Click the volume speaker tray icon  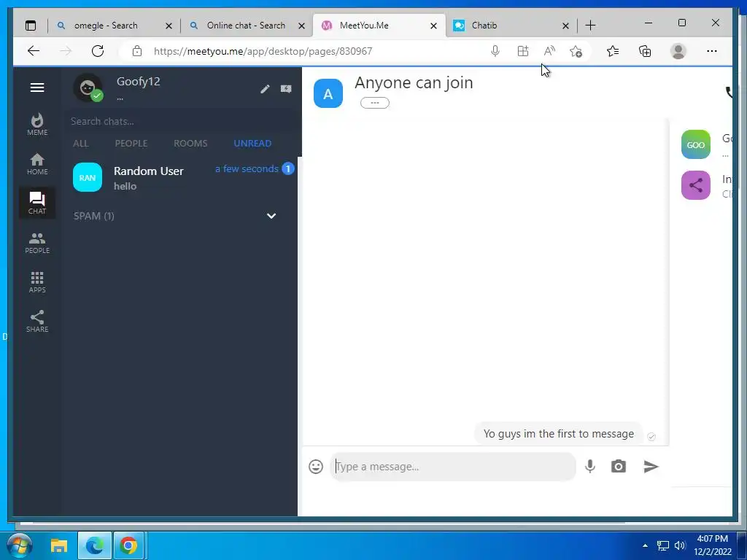coord(680,545)
